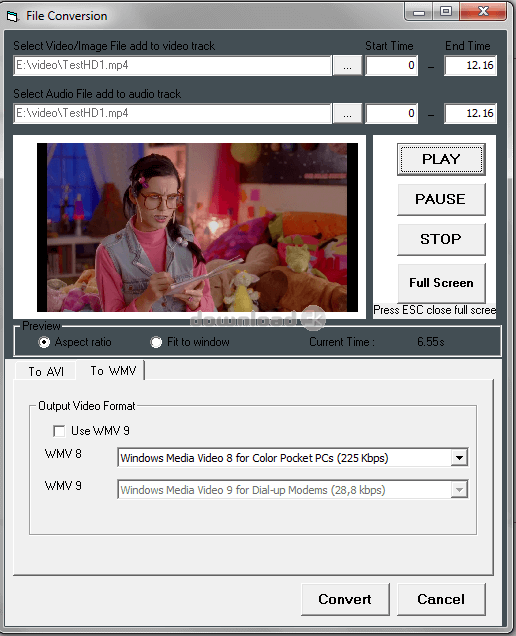Select the To WMV tab

pyautogui.click(x=113, y=370)
